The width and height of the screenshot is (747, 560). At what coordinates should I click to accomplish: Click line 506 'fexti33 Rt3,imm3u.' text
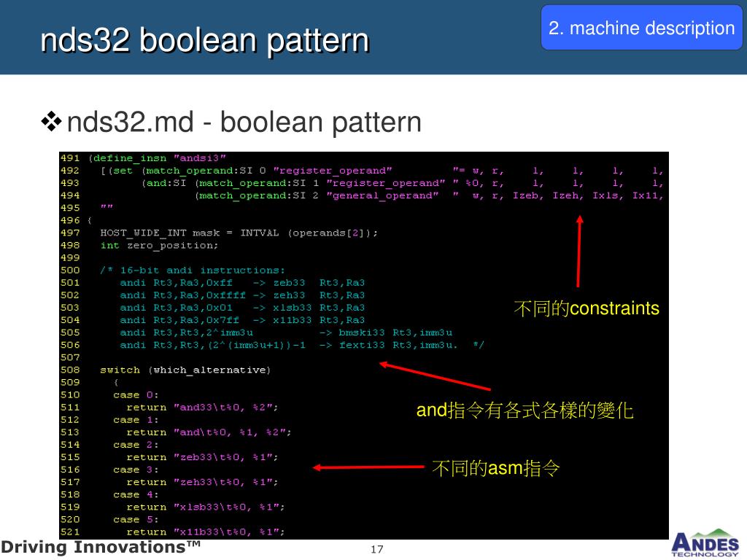[x=398, y=345]
